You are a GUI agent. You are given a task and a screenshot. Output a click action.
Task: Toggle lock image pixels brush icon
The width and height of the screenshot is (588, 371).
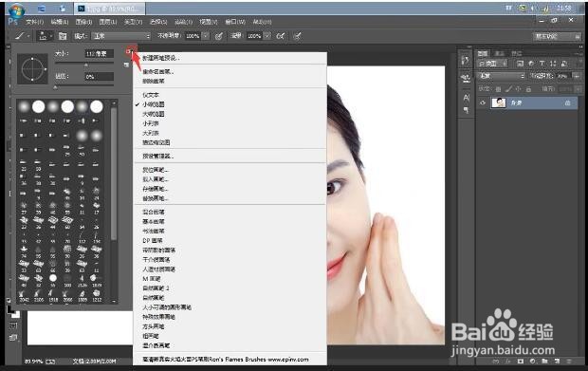point(508,89)
